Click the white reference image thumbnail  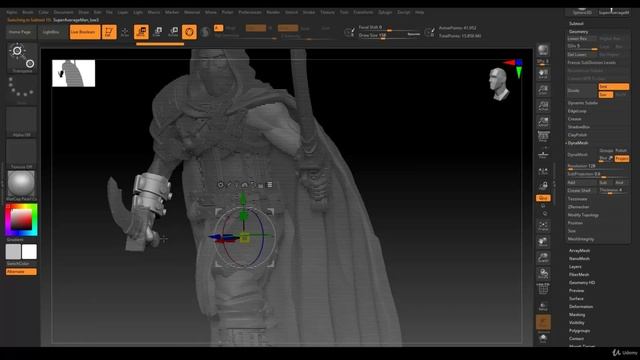point(73,73)
